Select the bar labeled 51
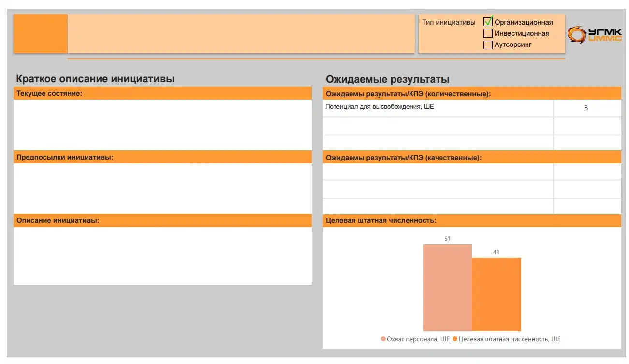Image resolution: width=629 pixels, height=364 pixels. 447,288
